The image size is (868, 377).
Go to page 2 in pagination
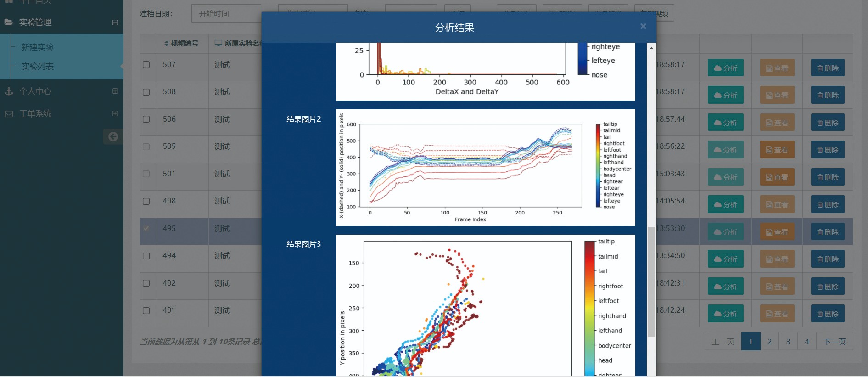click(x=769, y=342)
